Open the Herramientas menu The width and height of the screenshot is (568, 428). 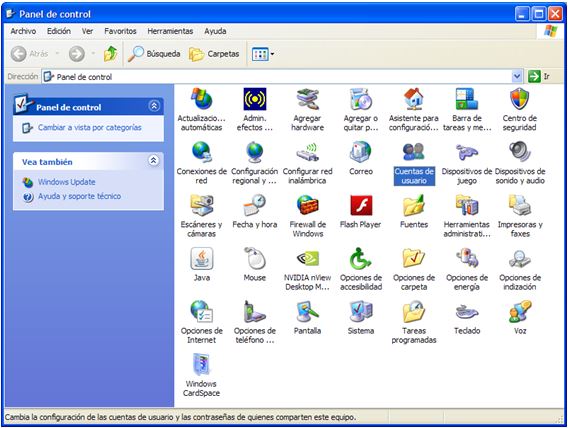tap(170, 31)
